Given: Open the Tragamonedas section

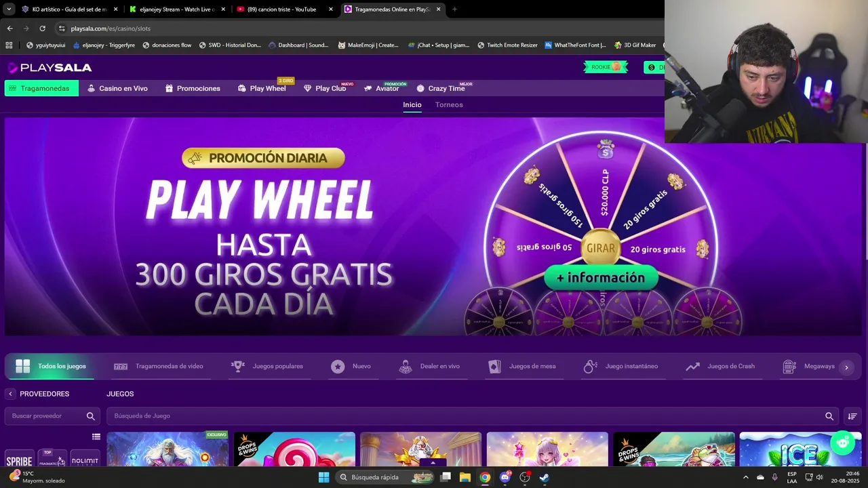Looking at the screenshot, I should 41,88.
